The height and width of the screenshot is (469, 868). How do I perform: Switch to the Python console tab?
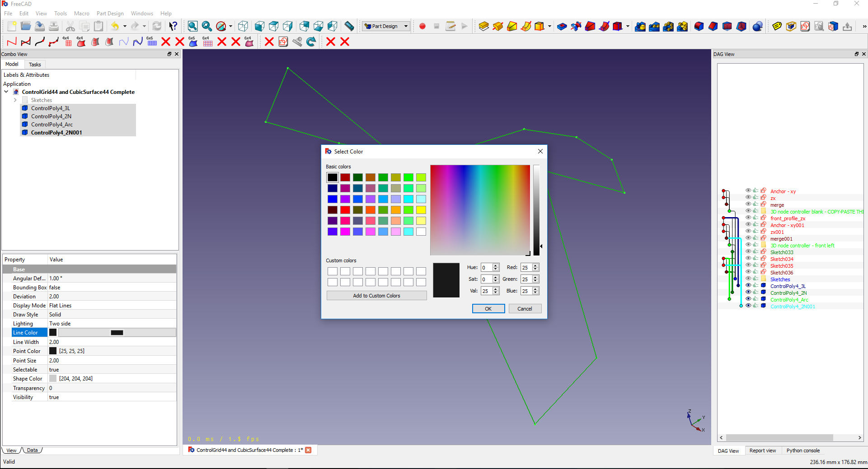click(803, 450)
